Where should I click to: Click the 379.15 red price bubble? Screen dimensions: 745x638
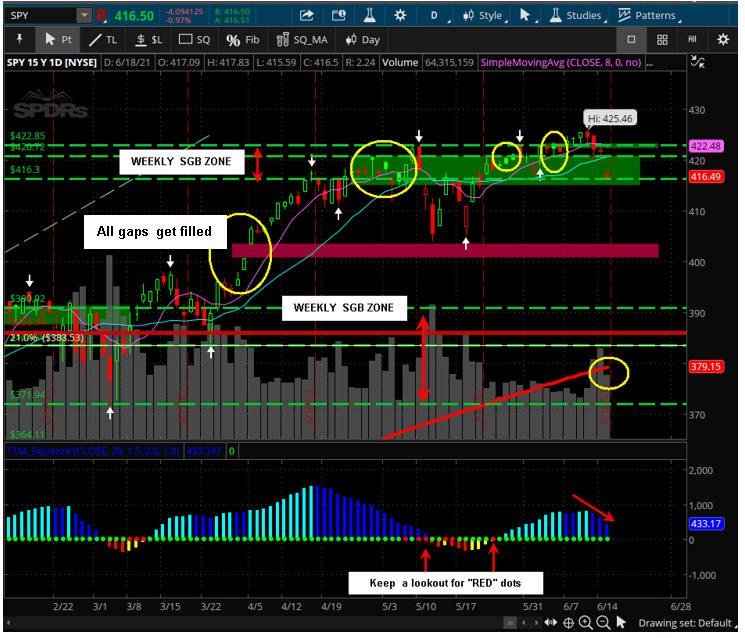[x=707, y=366]
